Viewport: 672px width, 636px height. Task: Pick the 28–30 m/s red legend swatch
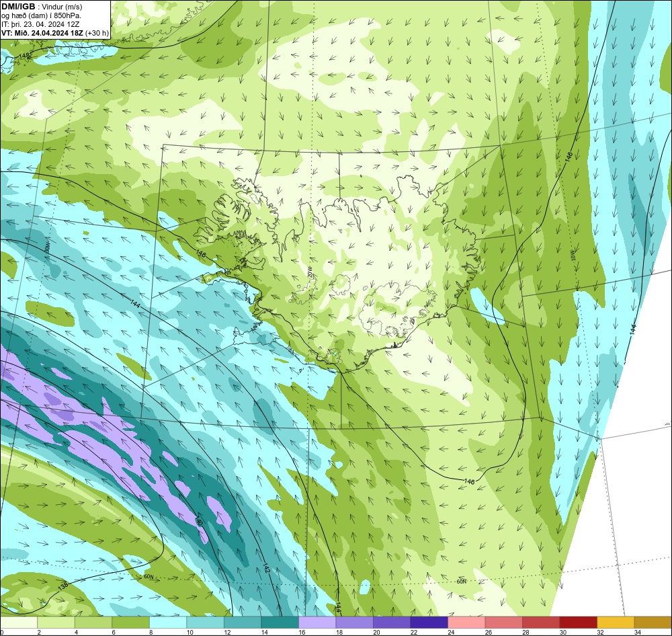[x=541, y=623]
